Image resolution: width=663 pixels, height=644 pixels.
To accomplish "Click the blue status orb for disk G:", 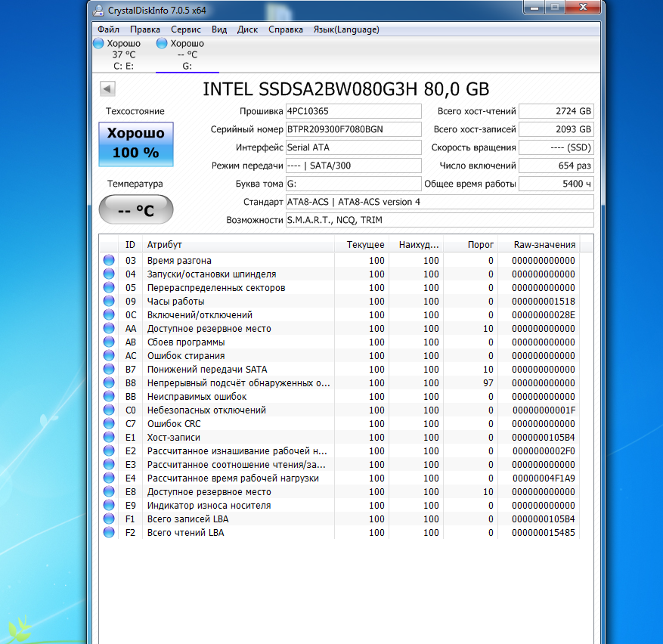I will (162, 44).
